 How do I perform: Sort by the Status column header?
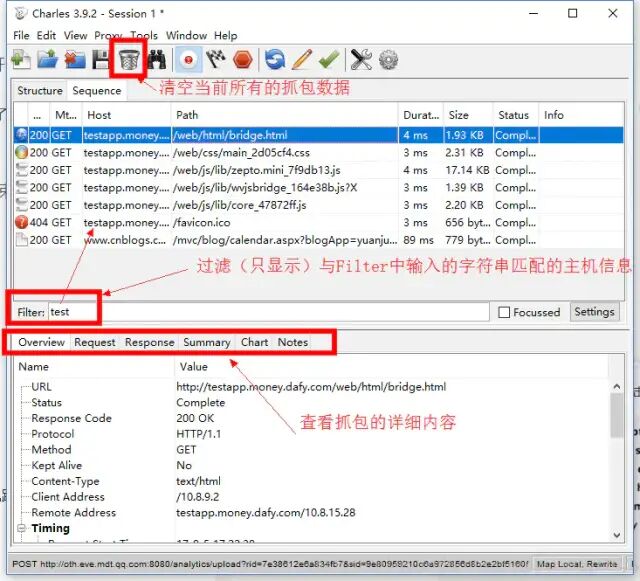pos(516,115)
